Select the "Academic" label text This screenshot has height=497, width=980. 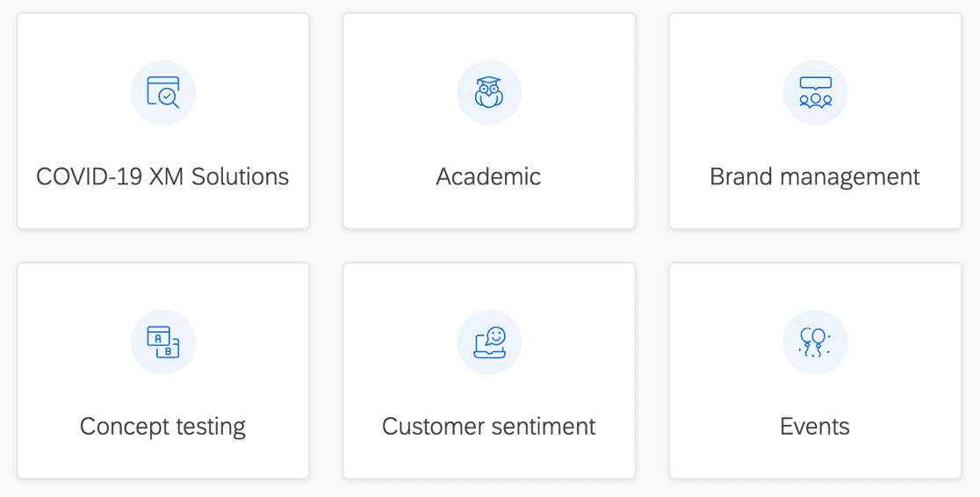[x=488, y=176]
